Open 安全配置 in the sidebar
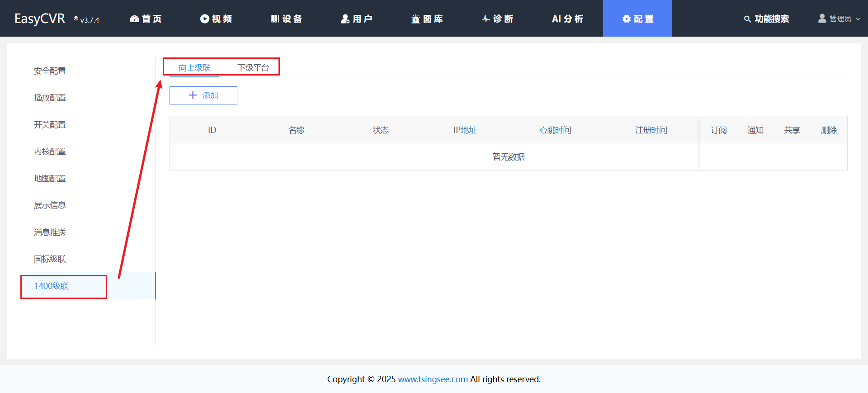Screen dimensions: 868x393 [x=50, y=71]
